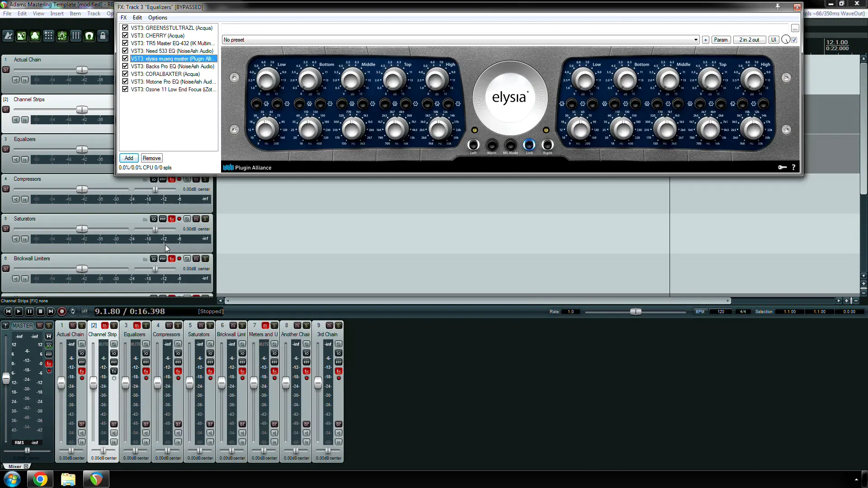Open the File menu in REAPER
868x488 pixels.
(x=7, y=14)
